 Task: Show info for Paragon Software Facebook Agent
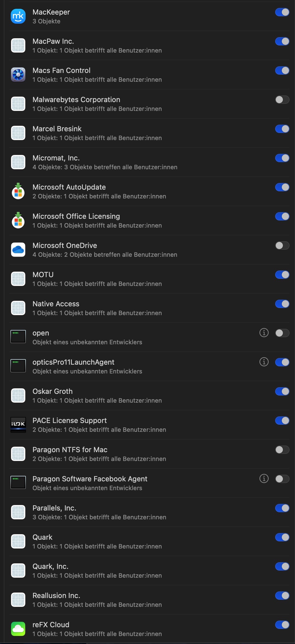click(x=264, y=479)
